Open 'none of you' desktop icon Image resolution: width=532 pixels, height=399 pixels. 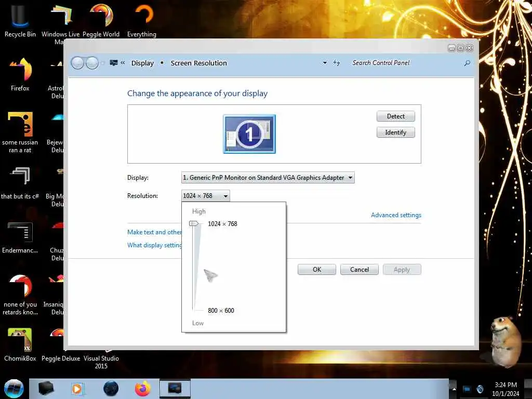(x=20, y=295)
